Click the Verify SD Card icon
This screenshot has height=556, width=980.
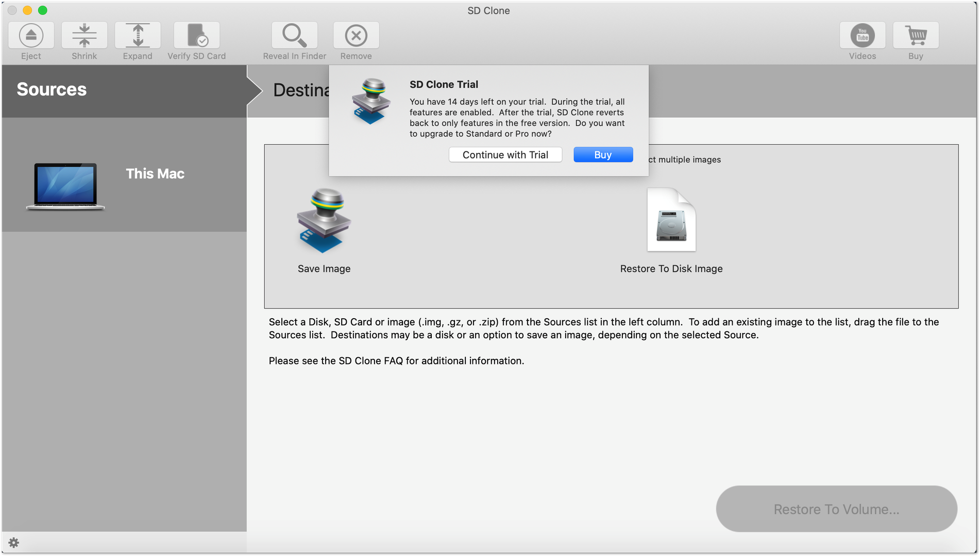(196, 36)
